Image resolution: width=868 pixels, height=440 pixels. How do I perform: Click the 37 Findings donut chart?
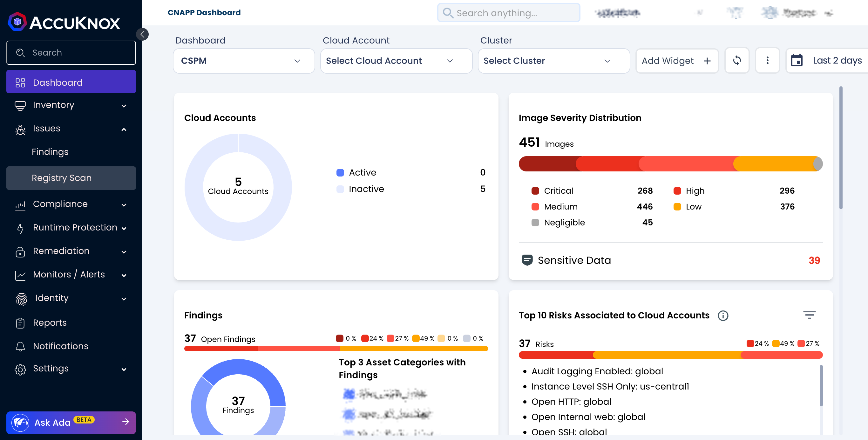pyautogui.click(x=238, y=397)
